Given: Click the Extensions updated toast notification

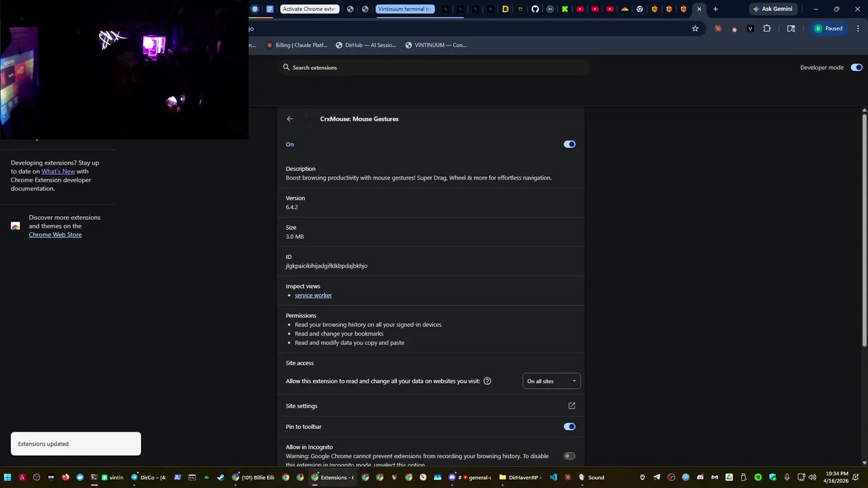Looking at the screenshot, I should 76,444.
